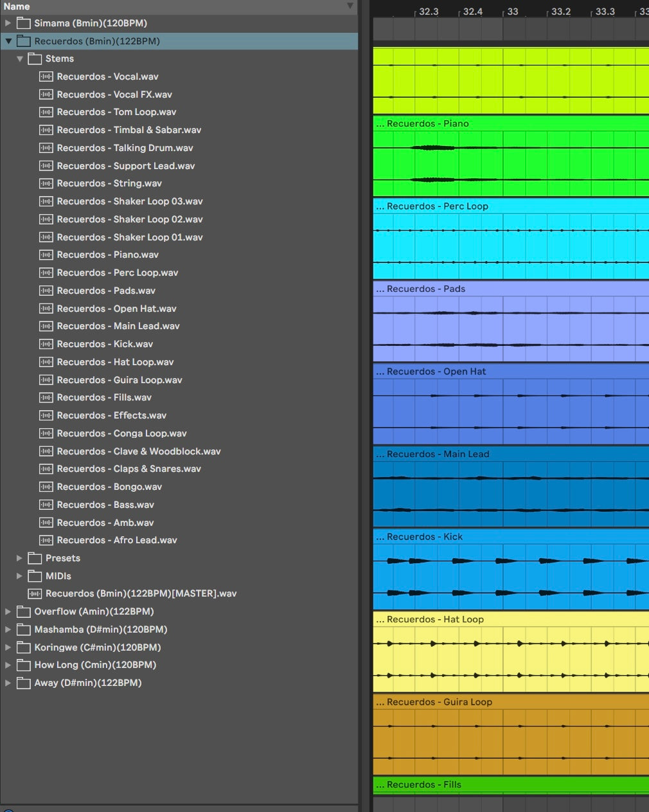Expand the MIDIs folder

pyautogui.click(x=19, y=576)
